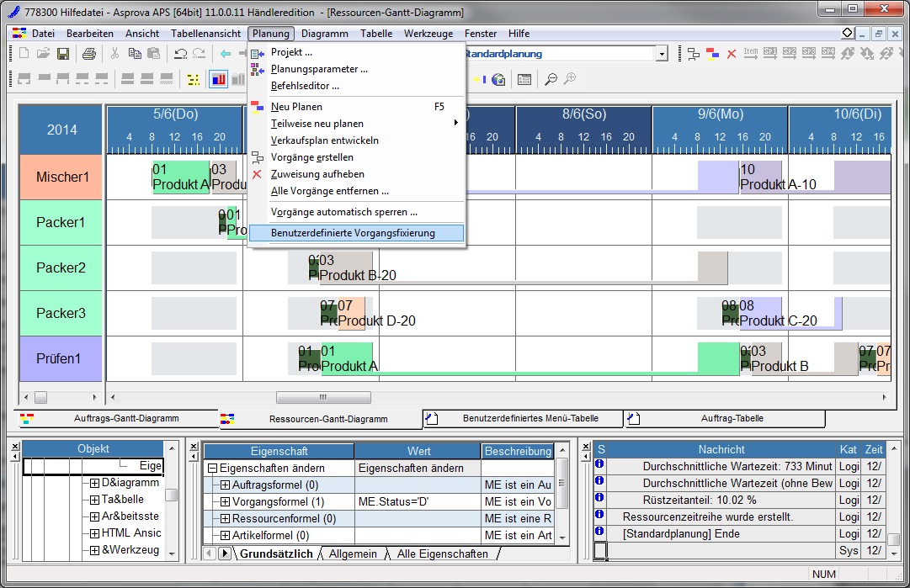Screen dimensions: 910x588
Task: Click the Print icon in the toolbar
Action: [x=89, y=54]
